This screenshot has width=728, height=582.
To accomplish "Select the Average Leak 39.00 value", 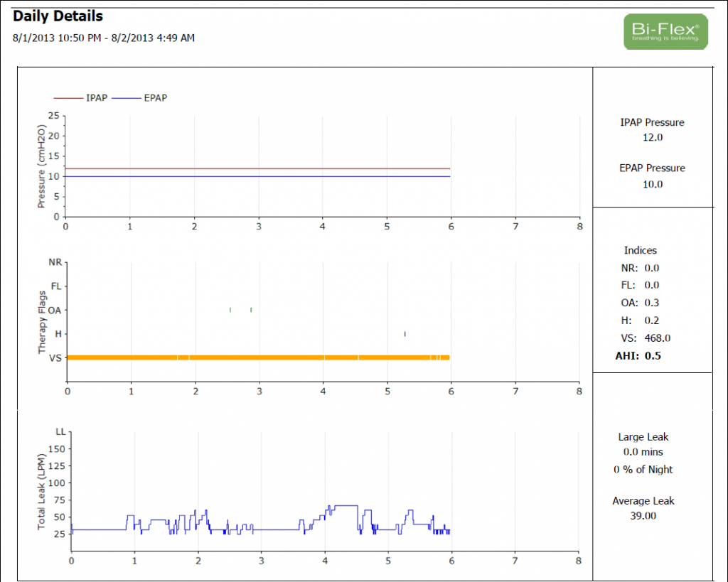I will click(x=643, y=515).
